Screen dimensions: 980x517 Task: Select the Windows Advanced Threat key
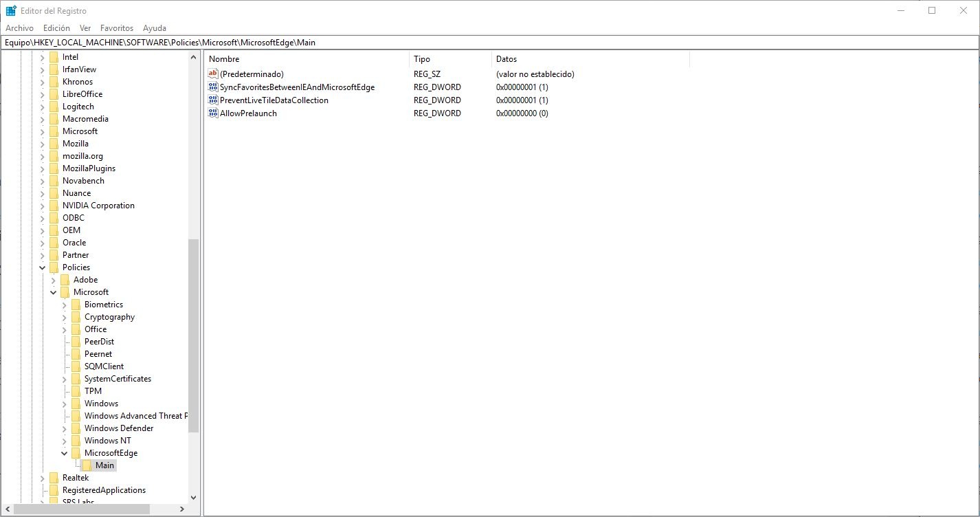tap(135, 416)
